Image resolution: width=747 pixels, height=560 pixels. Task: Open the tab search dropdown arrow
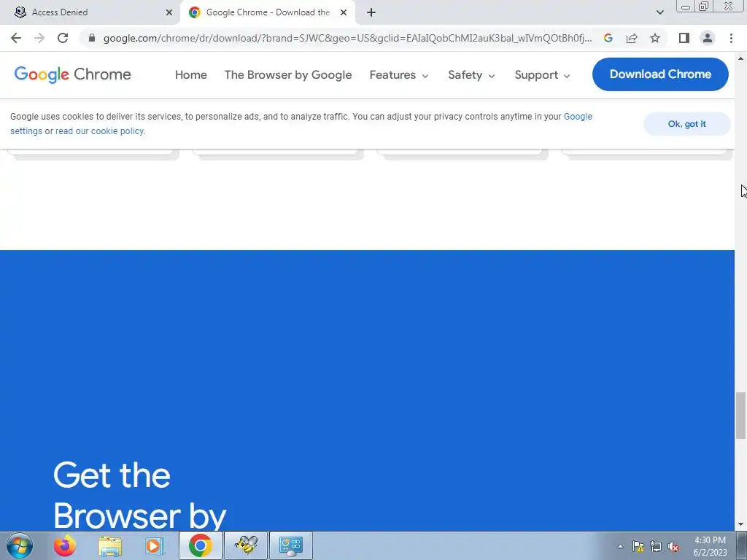tap(659, 12)
